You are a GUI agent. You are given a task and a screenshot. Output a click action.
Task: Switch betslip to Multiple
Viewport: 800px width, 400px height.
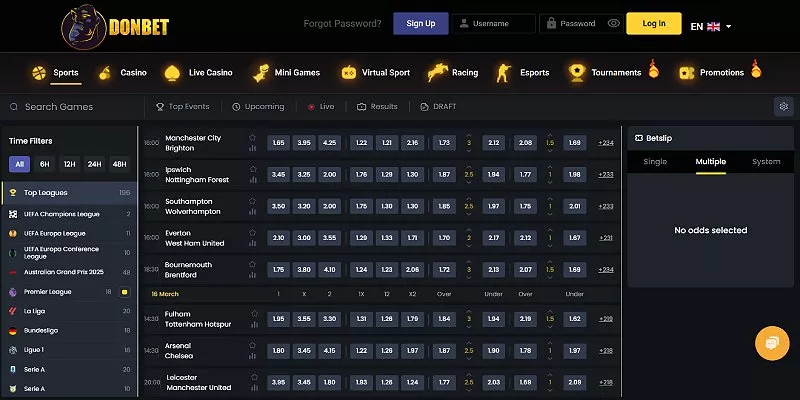pyautogui.click(x=710, y=162)
